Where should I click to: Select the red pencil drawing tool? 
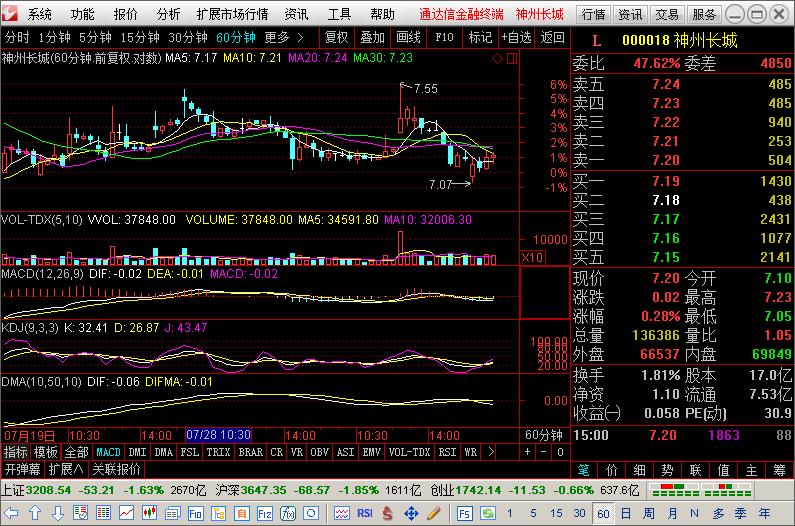click(433, 513)
